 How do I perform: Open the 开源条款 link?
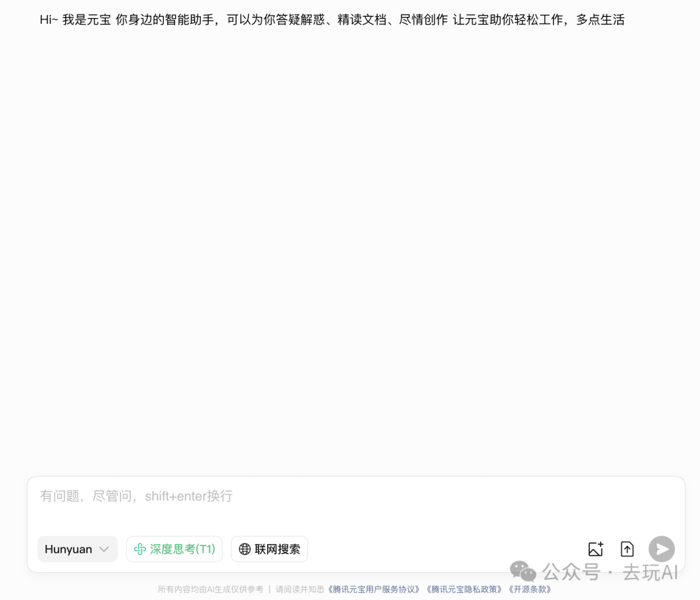[530, 589]
